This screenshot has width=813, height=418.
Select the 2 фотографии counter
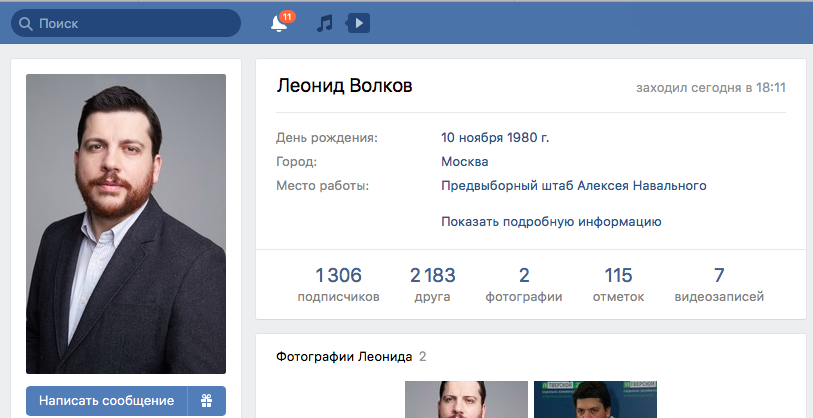click(523, 284)
